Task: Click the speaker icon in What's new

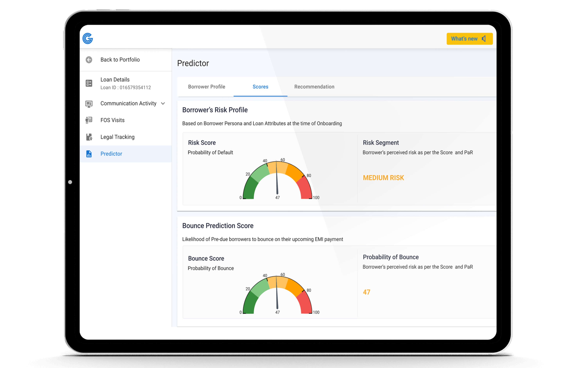Action: point(484,39)
